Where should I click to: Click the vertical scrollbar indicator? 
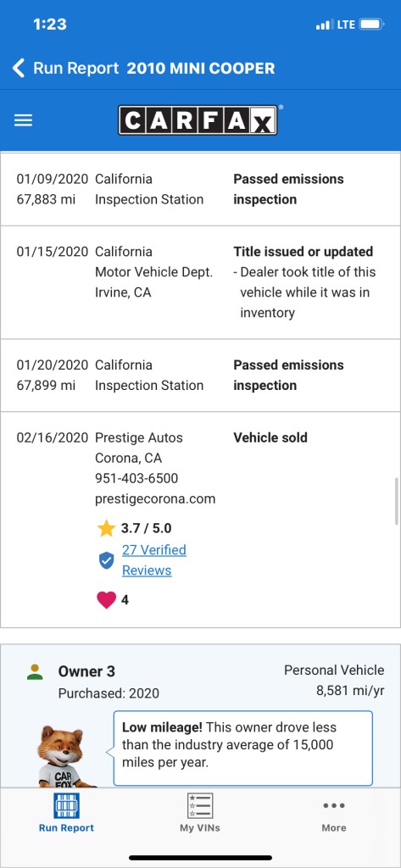point(396,501)
